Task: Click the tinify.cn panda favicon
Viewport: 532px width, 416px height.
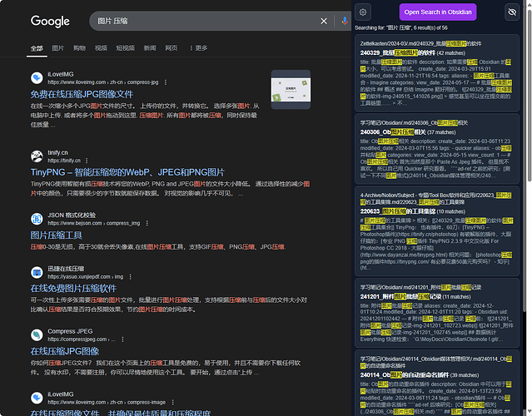Action: pos(37,156)
